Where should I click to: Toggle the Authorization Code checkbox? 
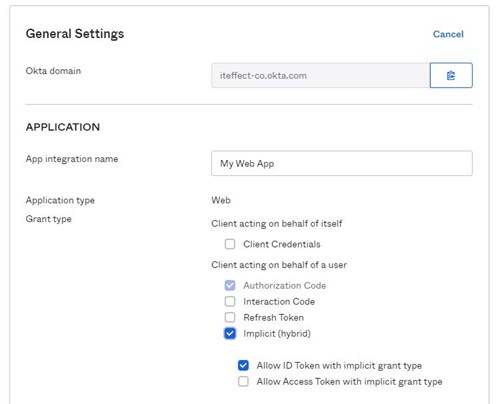click(x=230, y=285)
